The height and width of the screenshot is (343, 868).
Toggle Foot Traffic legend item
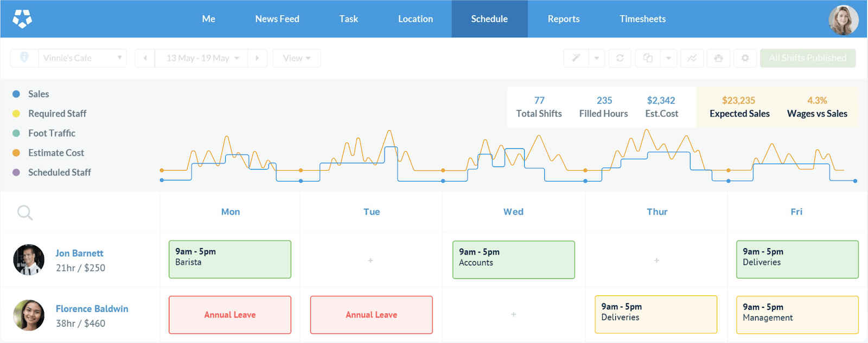point(52,133)
